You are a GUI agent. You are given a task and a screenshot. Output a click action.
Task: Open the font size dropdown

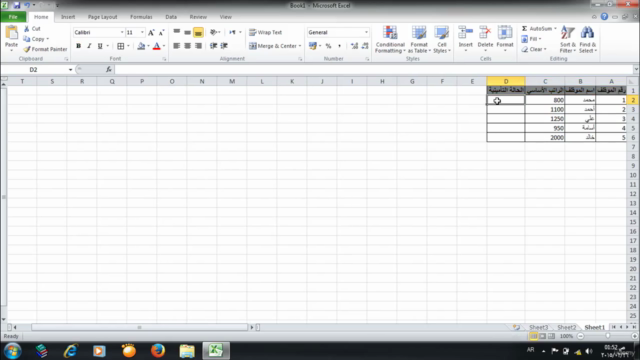[x=142, y=32]
